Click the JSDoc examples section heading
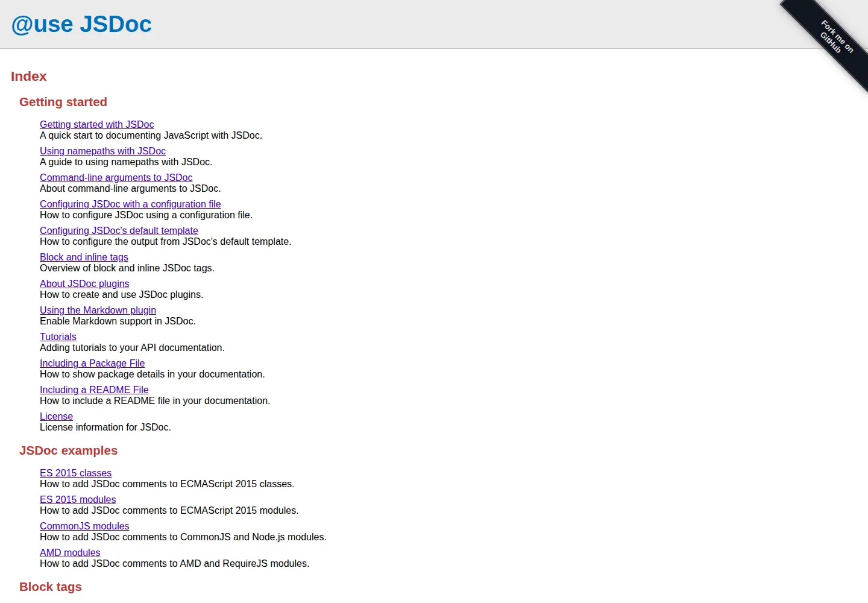 pyautogui.click(x=68, y=450)
